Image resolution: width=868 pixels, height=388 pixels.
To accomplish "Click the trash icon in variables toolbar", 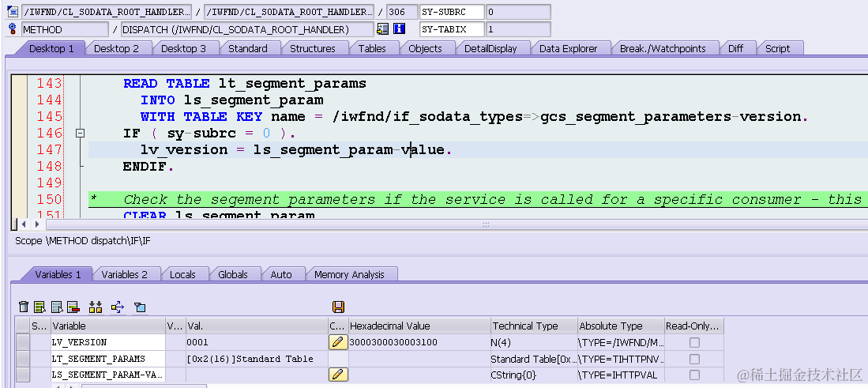I will [x=23, y=307].
